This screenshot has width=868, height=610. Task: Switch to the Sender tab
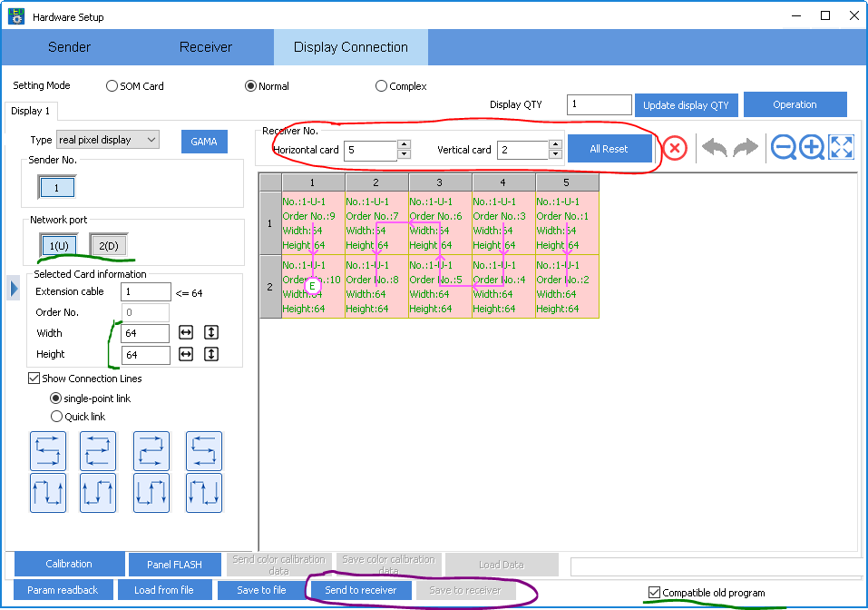pos(70,47)
